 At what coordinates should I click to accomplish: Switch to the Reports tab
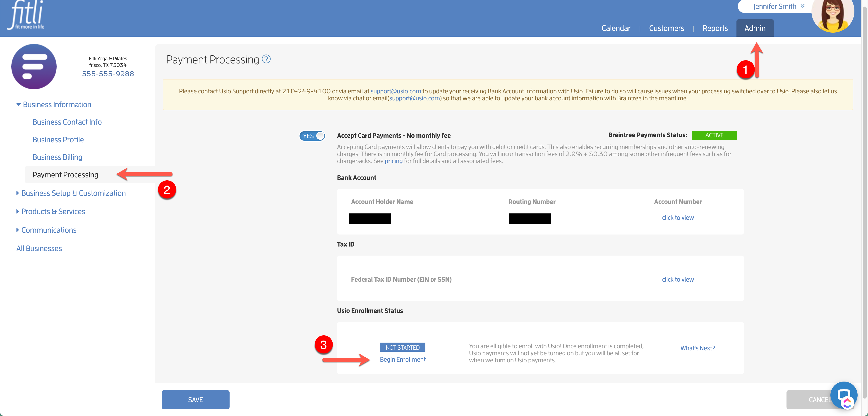click(715, 28)
